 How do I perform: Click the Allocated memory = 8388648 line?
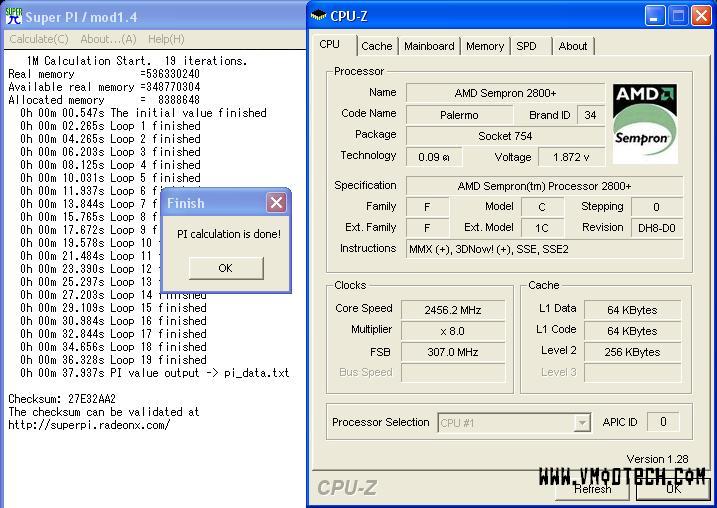tap(104, 100)
